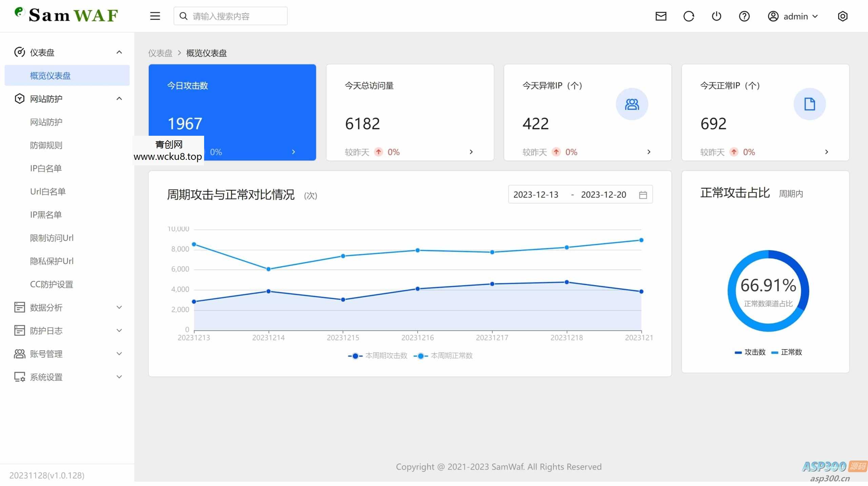Select the 防护日志 sidebar icon

point(19,330)
